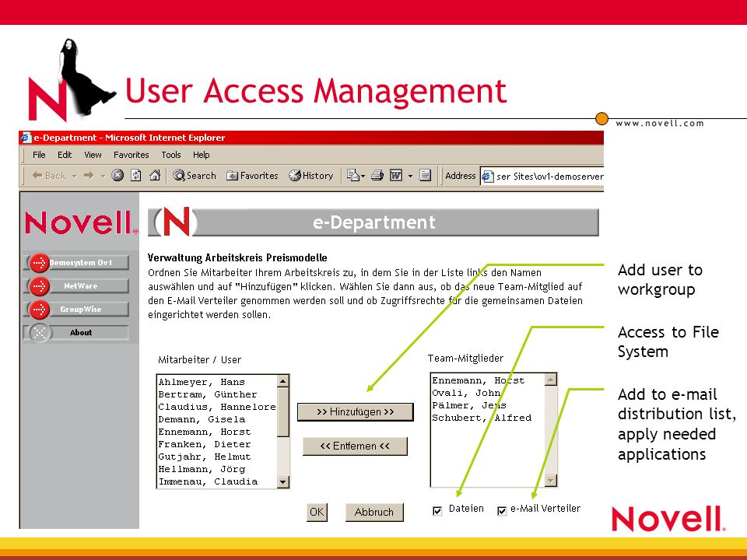The image size is (747, 560).
Task: Click the red arrow icon beside GroupWise
Action: coord(40,309)
